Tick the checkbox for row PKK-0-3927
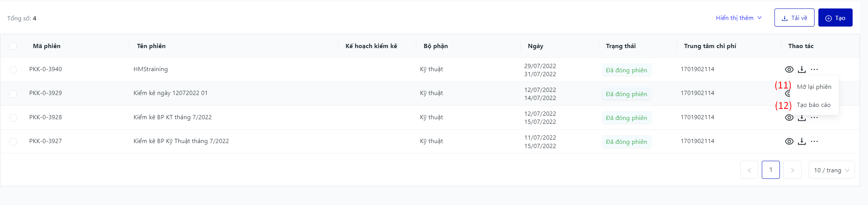The height and width of the screenshot is (205, 868). click(13, 142)
